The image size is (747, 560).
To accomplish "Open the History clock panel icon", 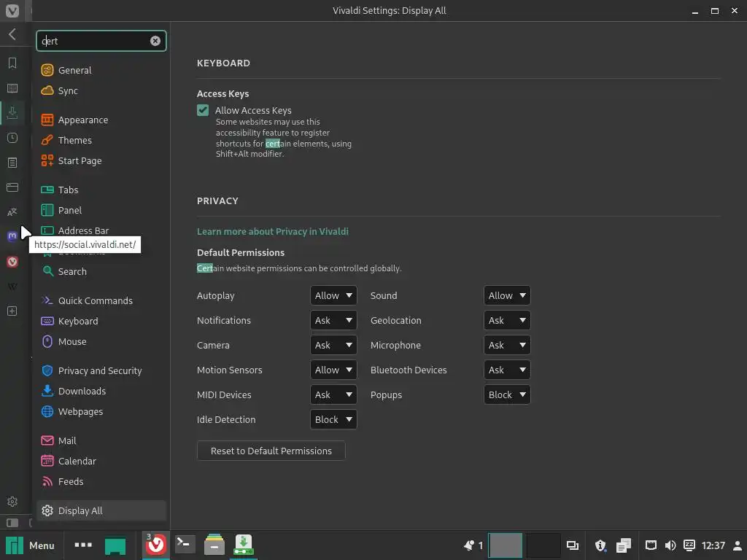I will tap(12, 138).
